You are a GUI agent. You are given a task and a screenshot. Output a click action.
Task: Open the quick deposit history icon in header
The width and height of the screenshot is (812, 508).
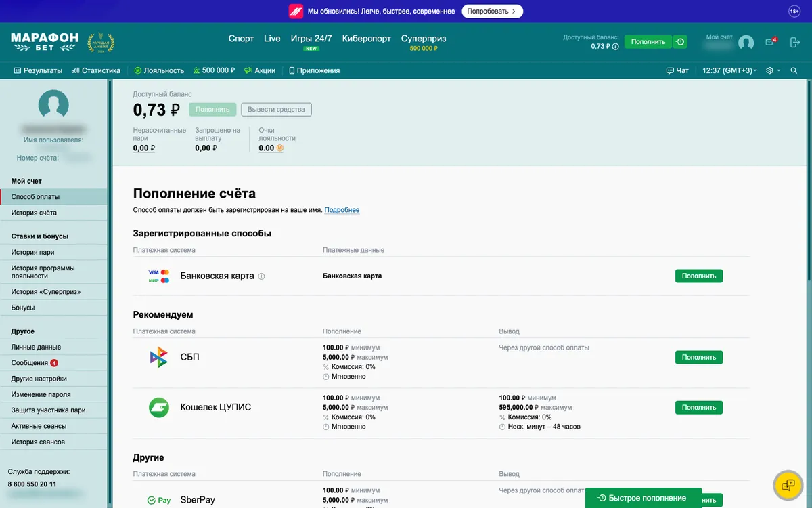coord(680,42)
